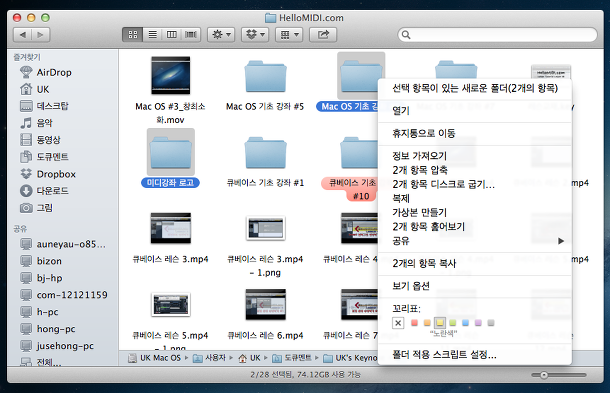Viewport: 610px width, 393px height.
Task: Choose 열기 from the context menu
Action: (475, 111)
